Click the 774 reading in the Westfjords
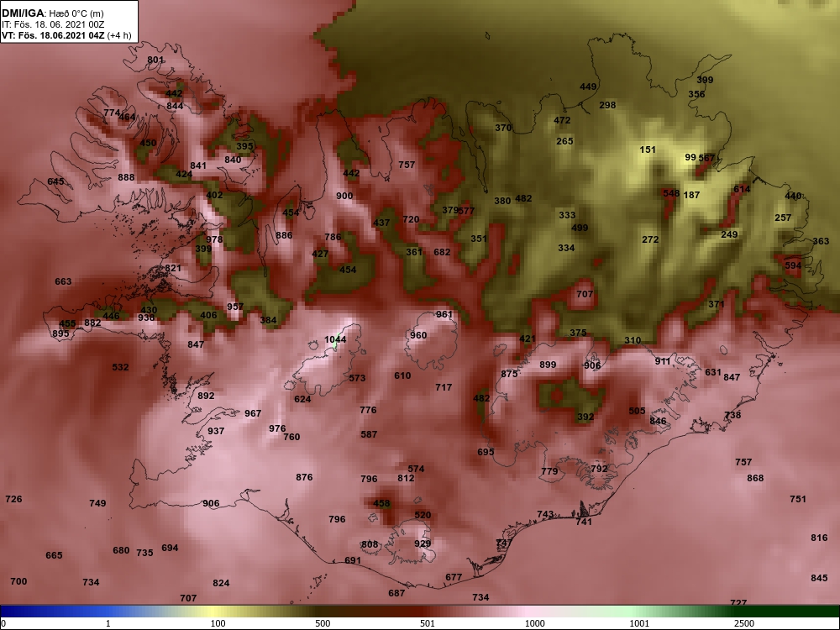Viewport: 840px width, 630px height. click(x=112, y=113)
